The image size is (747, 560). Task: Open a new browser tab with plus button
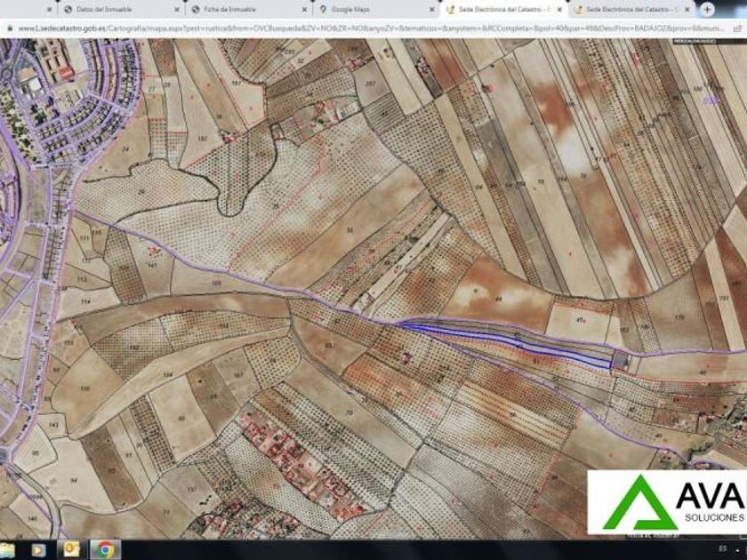tap(707, 10)
